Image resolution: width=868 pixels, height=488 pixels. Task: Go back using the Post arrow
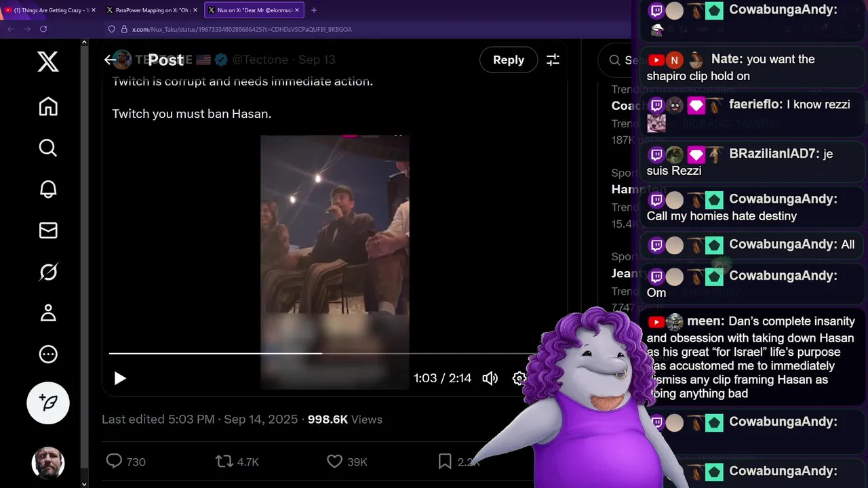[111, 60]
